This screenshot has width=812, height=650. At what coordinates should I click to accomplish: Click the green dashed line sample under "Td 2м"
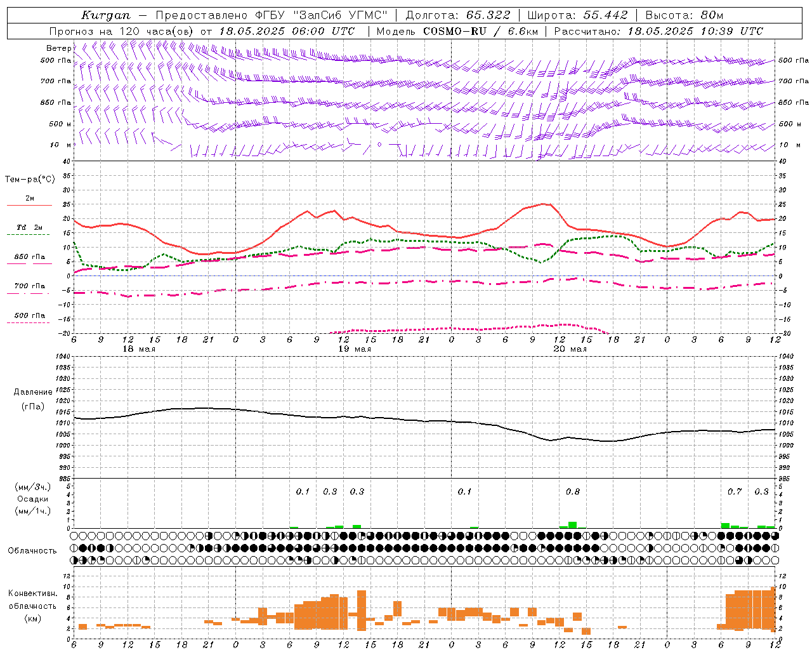29,235
